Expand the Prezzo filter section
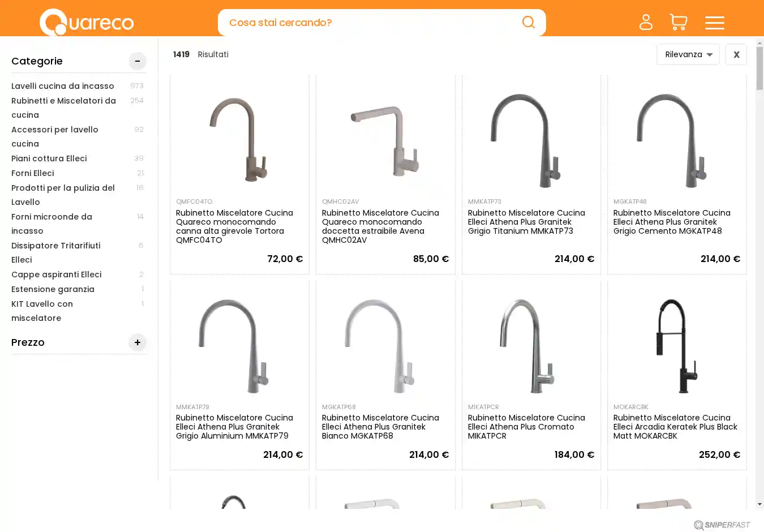764x532 pixels. click(138, 342)
